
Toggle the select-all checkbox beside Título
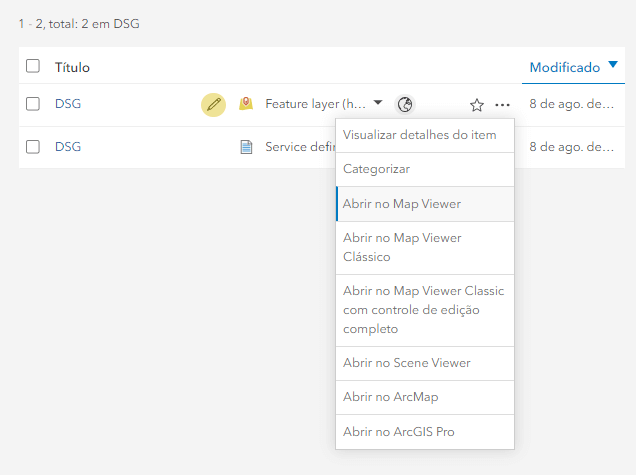(33, 66)
